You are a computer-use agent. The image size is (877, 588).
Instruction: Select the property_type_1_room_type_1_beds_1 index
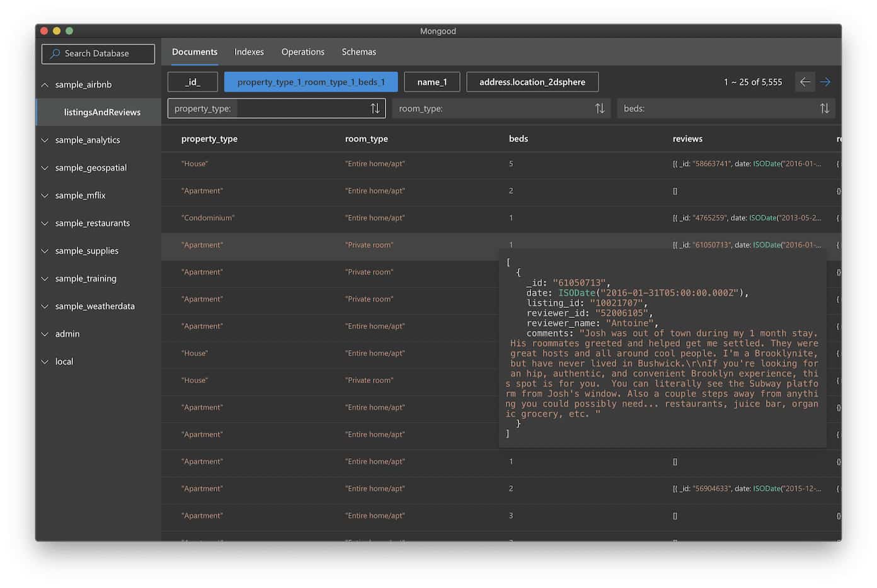(x=311, y=82)
